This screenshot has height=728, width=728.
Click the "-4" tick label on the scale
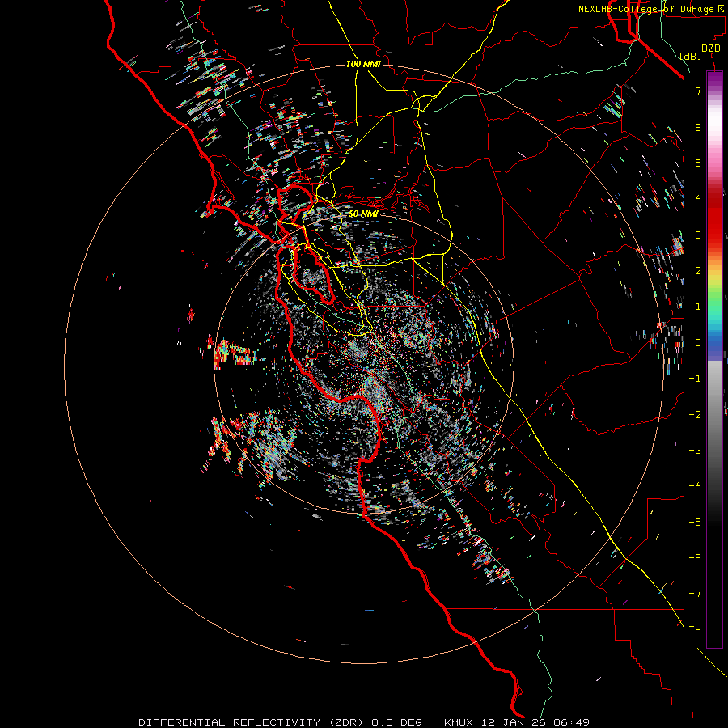(x=695, y=485)
